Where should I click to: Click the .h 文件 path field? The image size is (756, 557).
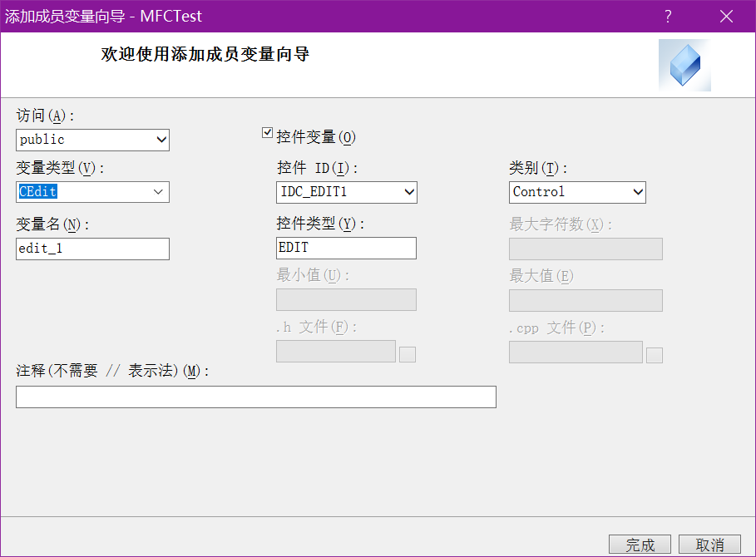336,352
